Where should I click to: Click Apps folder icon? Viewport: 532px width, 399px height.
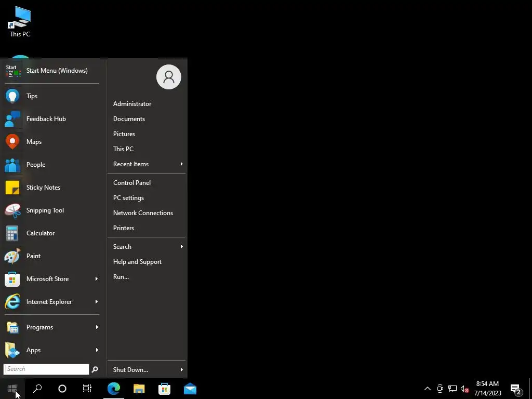click(12, 351)
